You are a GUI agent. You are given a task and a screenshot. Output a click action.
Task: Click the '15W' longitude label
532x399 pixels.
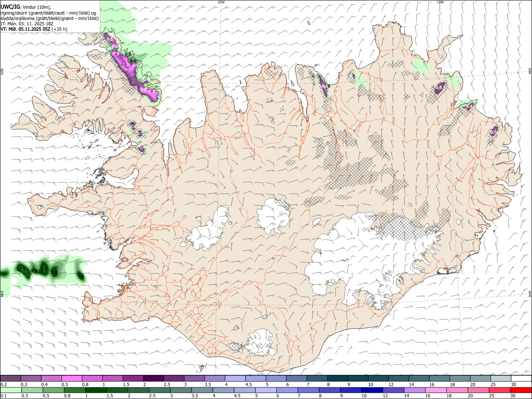pos(440,2)
